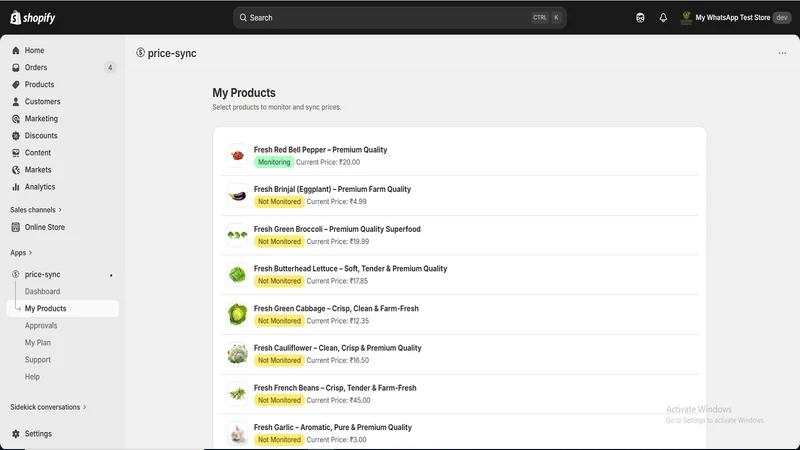Expand Sales channels section
The image size is (800, 450).
(x=36, y=210)
